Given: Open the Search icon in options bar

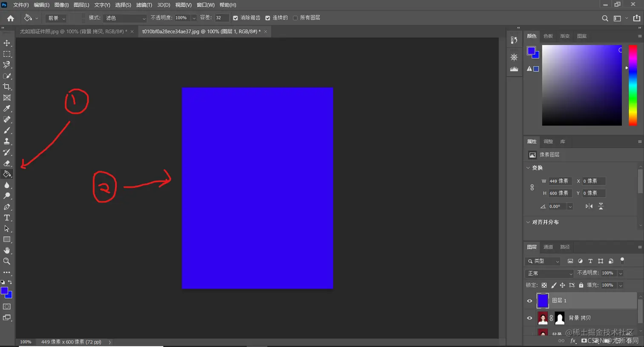Looking at the screenshot, I should (x=605, y=18).
